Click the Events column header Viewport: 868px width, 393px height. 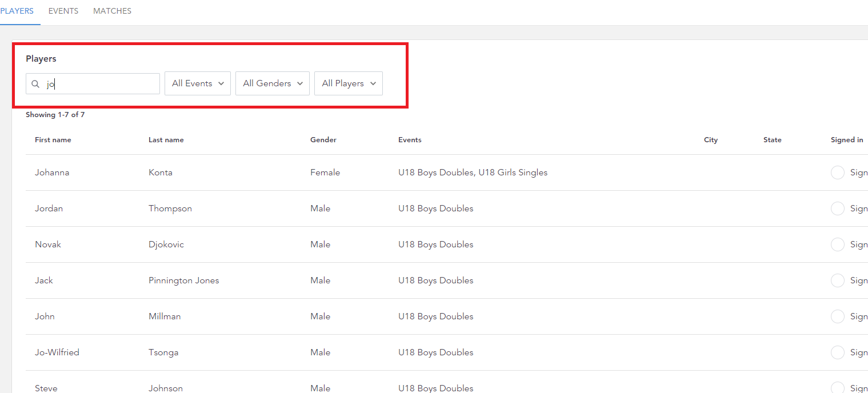(410, 140)
